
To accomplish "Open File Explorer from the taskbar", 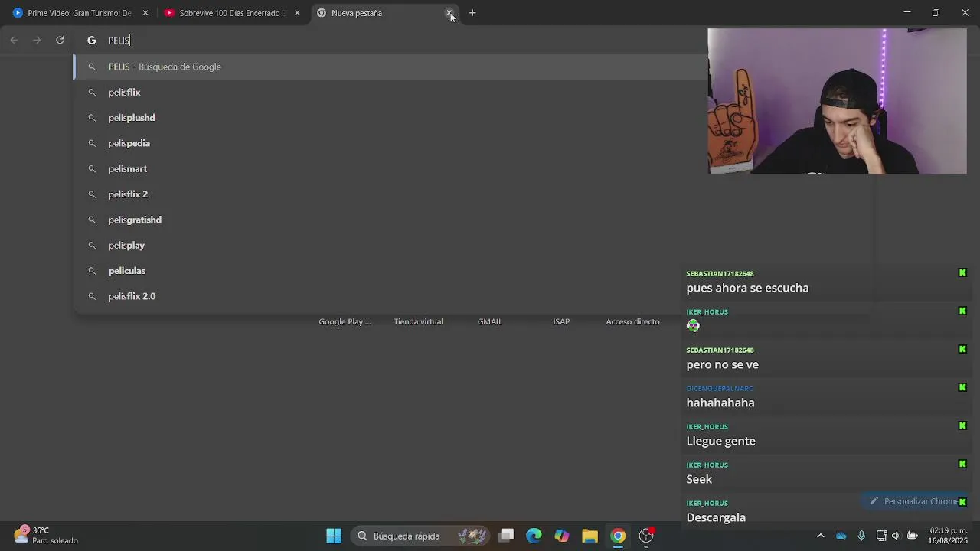I will coord(590,536).
